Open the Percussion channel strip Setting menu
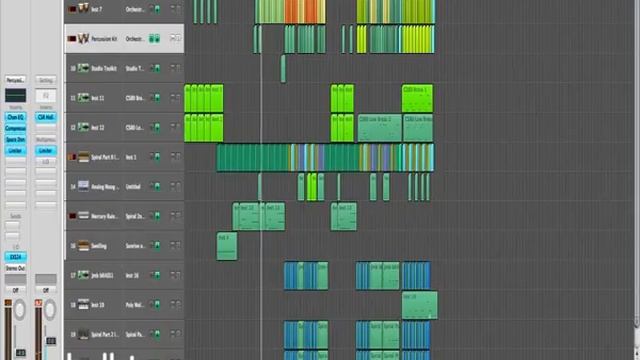This screenshot has height=360, width=640. (16, 80)
